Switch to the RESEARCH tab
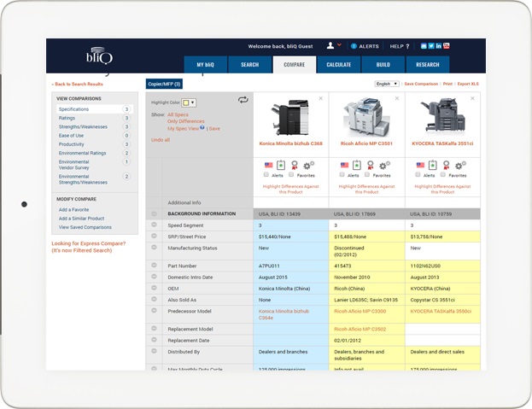Image resolution: width=532 pixels, height=409 pixels. [428, 64]
